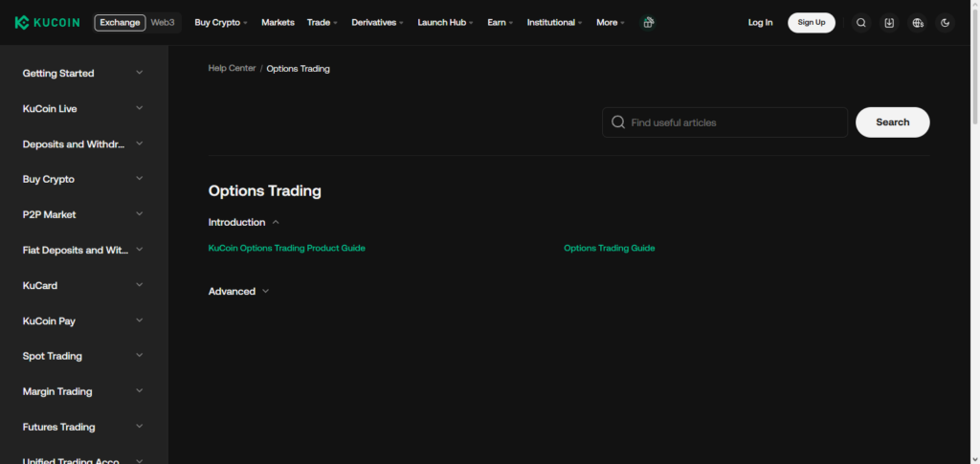Open the gift box rewards icon
The image size is (980, 464).
[648, 22]
